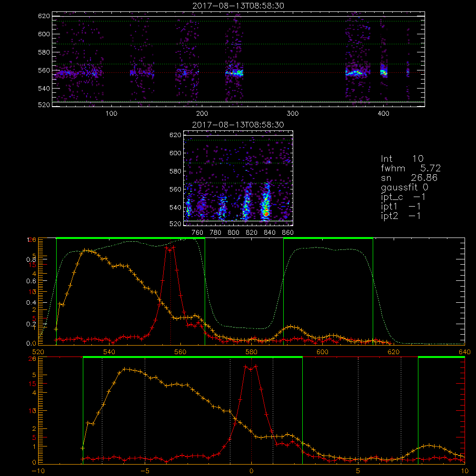This screenshot has height=476, width=476.
Task: Click the 840 x-axis label of middle image
Action: tap(269, 233)
